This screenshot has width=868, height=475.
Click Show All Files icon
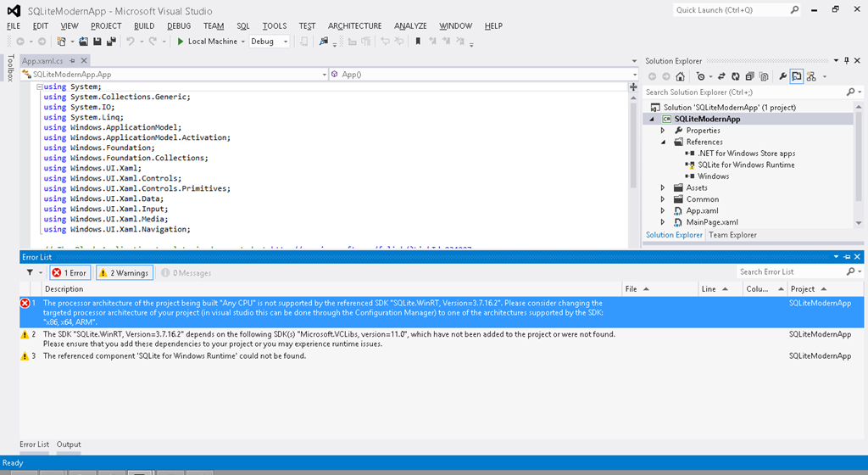pos(764,77)
